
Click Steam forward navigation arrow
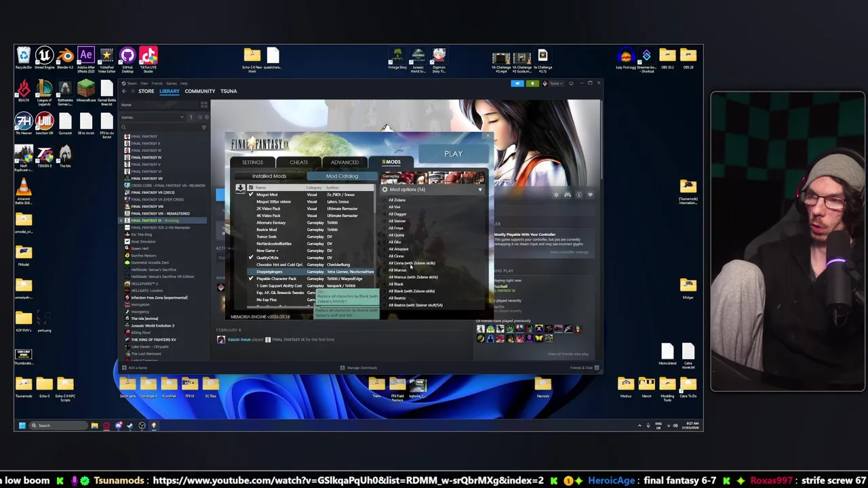[x=132, y=91]
